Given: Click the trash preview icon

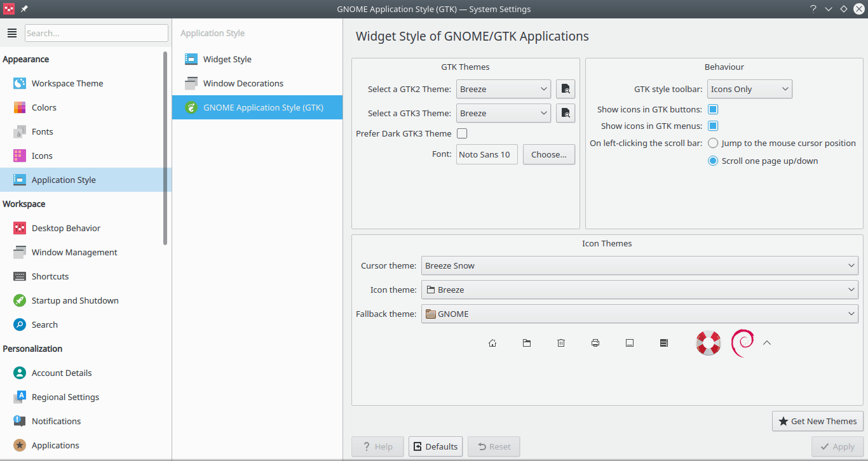Looking at the screenshot, I should coord(561,343).
